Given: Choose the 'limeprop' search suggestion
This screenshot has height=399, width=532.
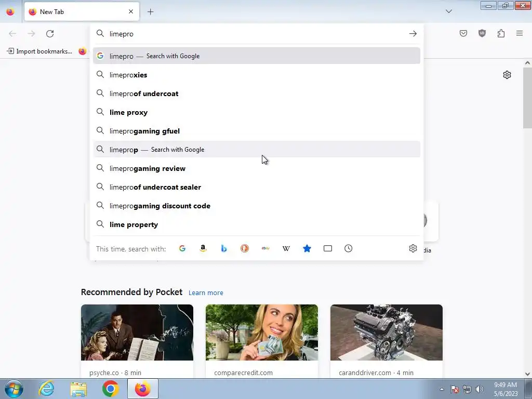Looking at the screenshot, I should point(257,150).
